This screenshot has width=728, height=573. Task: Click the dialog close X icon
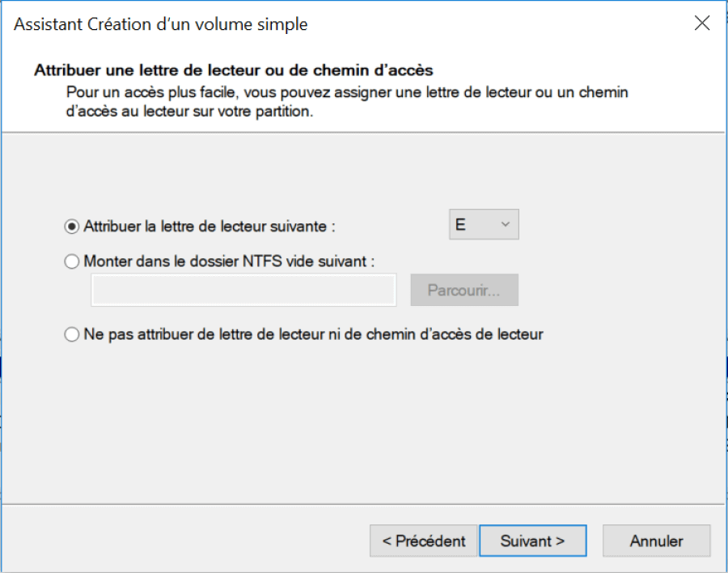[x=702, y=23]
